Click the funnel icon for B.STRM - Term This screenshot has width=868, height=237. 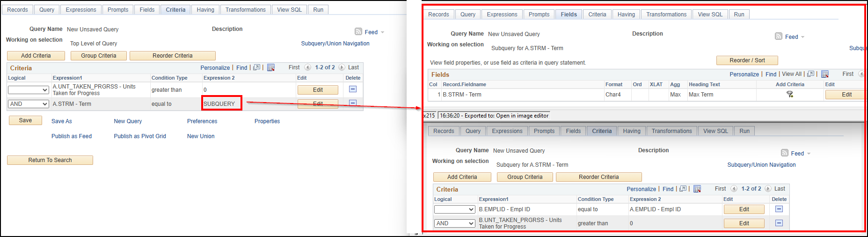(790, 94)
